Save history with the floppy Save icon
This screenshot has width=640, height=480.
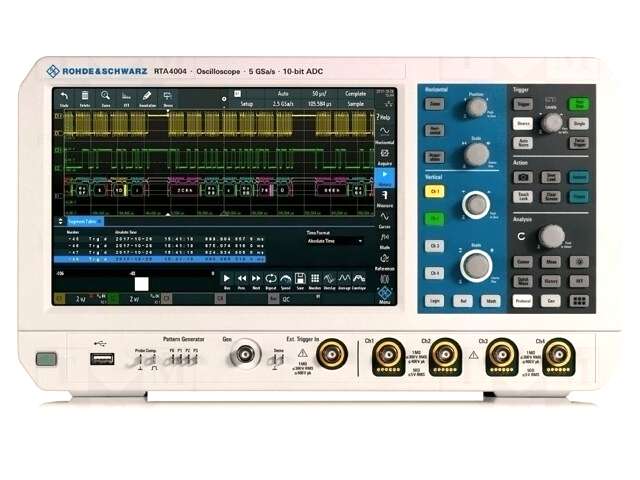pyautogui.click(x=300, y=279)
